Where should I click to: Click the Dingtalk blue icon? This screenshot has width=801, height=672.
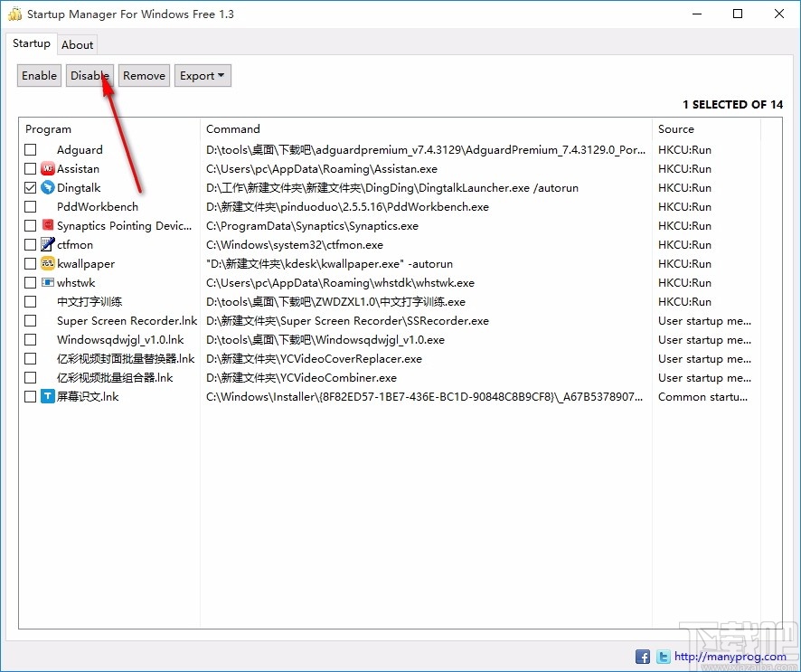point(49,187)
